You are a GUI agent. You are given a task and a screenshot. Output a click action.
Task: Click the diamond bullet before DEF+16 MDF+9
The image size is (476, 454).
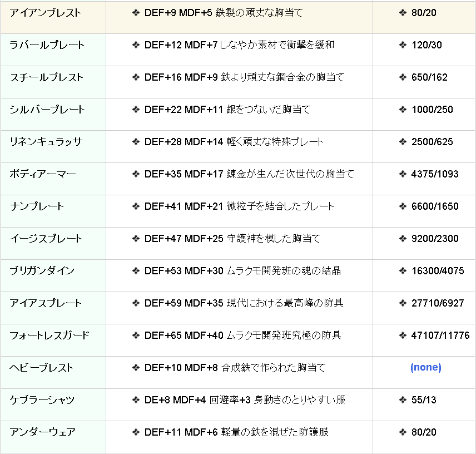tap(136, 77)
